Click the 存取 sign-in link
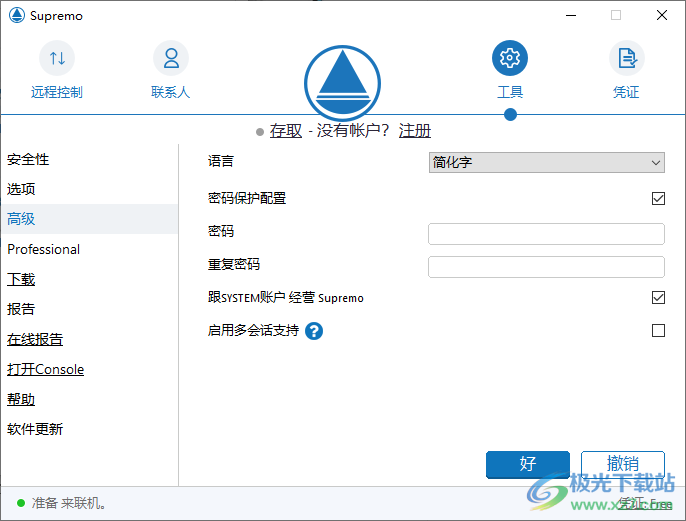 point(286,130)
